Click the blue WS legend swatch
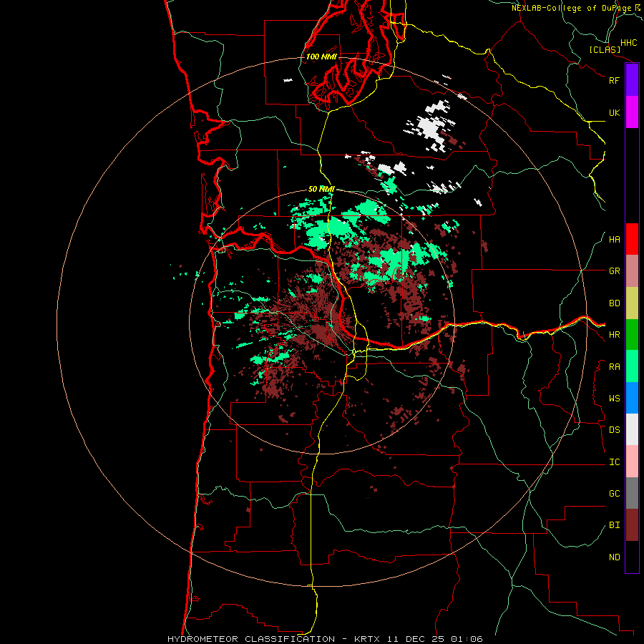The width and height of the screenshot is (644, 644). click(x=632, y=398)
